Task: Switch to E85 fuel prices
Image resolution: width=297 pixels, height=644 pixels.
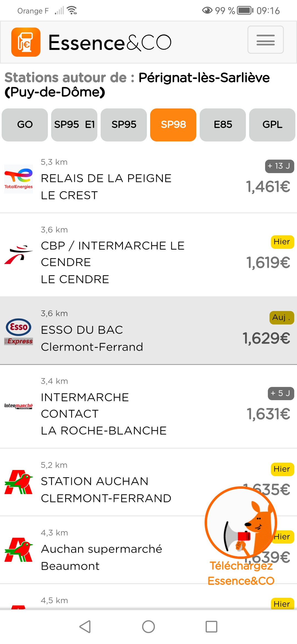Action: 223,125
